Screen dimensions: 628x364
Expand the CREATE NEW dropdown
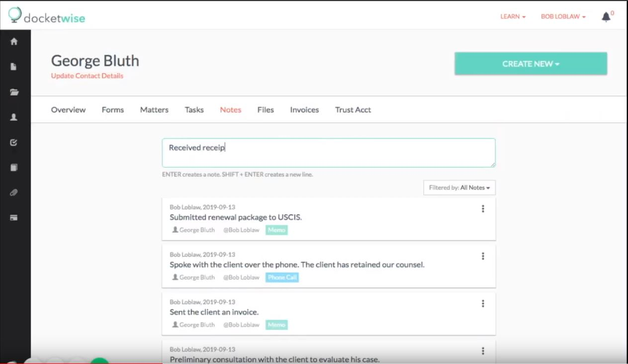click(x=530, y=64)
